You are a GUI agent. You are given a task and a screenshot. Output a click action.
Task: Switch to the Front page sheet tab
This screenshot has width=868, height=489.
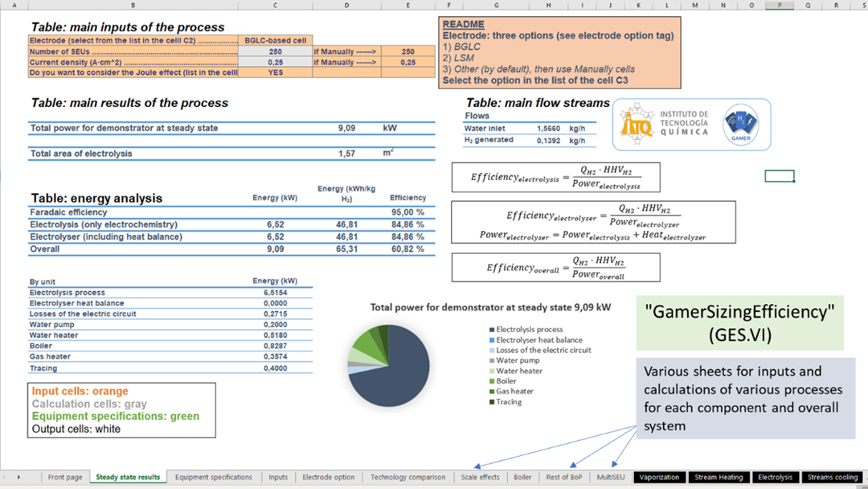64,477
